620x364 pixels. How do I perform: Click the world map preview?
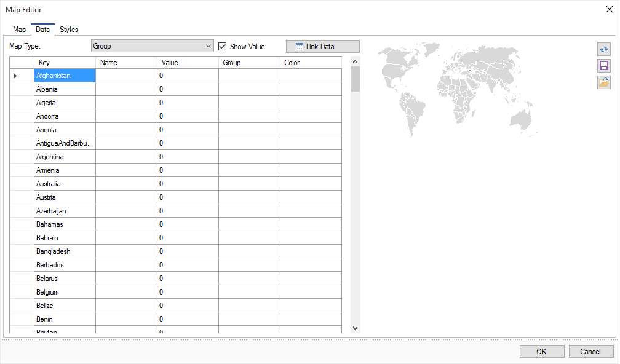(x=458, y=89)
